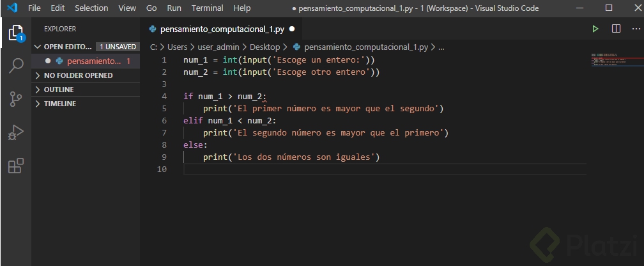Click the 'El segundo número es mayor' print line
This screenshot has height=266, width=644.
tap(326, 133)
